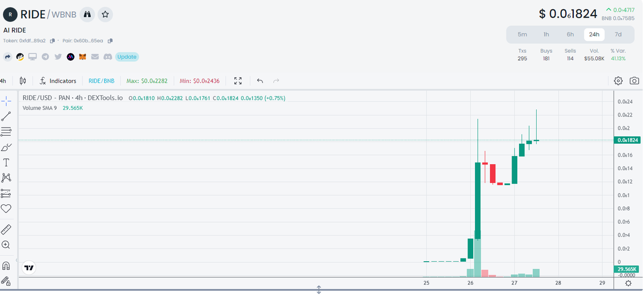Click the Txs count 295
The image size is (644, 295).
(522, 58)
